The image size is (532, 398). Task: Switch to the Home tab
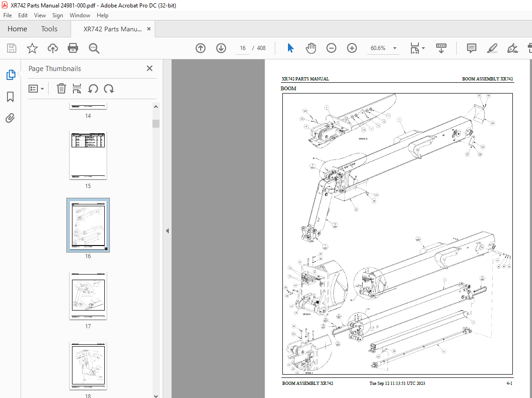pos(17,29)
